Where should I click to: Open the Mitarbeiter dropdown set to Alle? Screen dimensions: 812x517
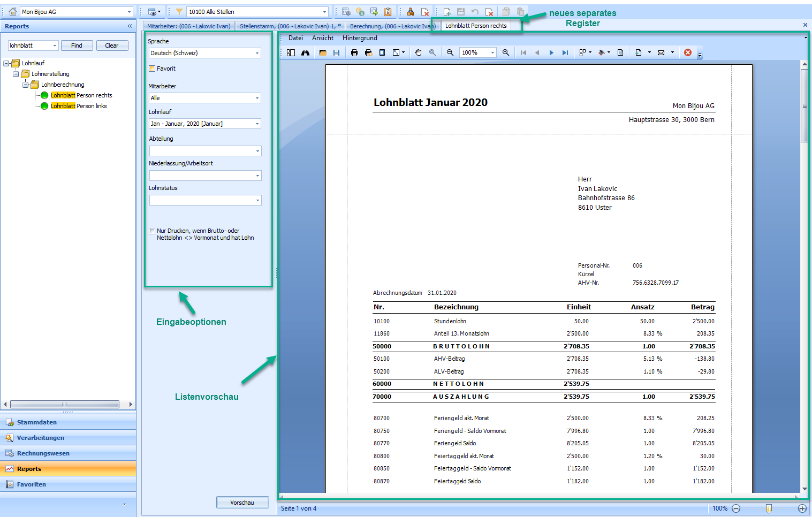point(257,98)
